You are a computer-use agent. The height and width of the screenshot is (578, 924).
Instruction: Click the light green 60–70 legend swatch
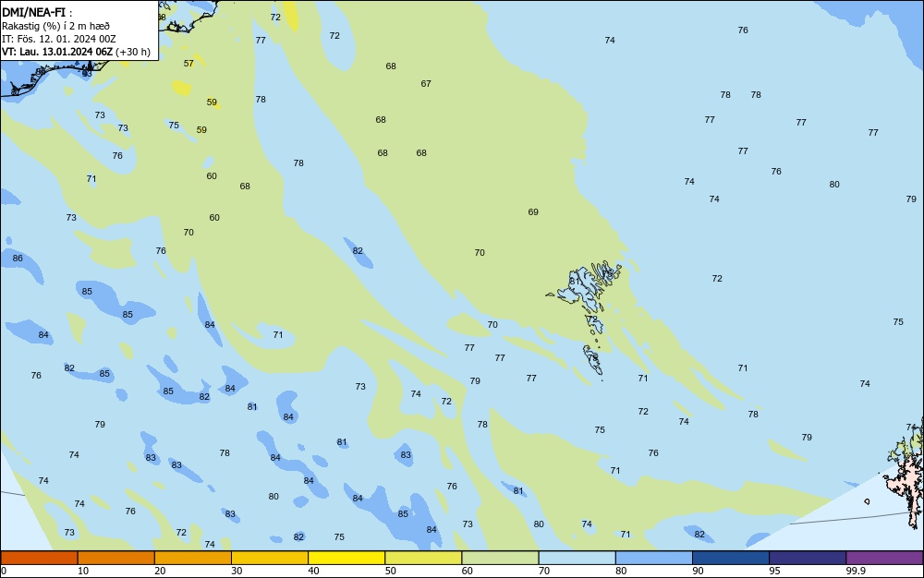[500, 558]
